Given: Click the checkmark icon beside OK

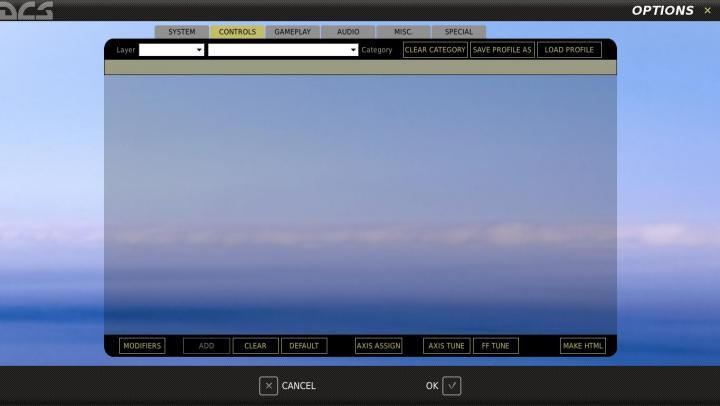Looking at the screenshot, I should click(x=451, y=386).
